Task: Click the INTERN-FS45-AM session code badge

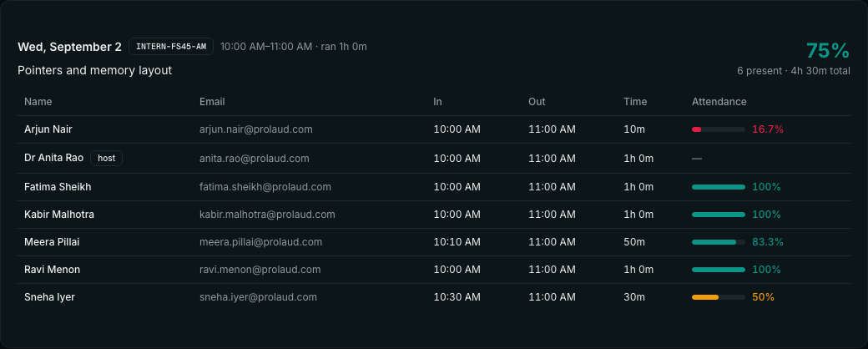Action: click(171, 47)
